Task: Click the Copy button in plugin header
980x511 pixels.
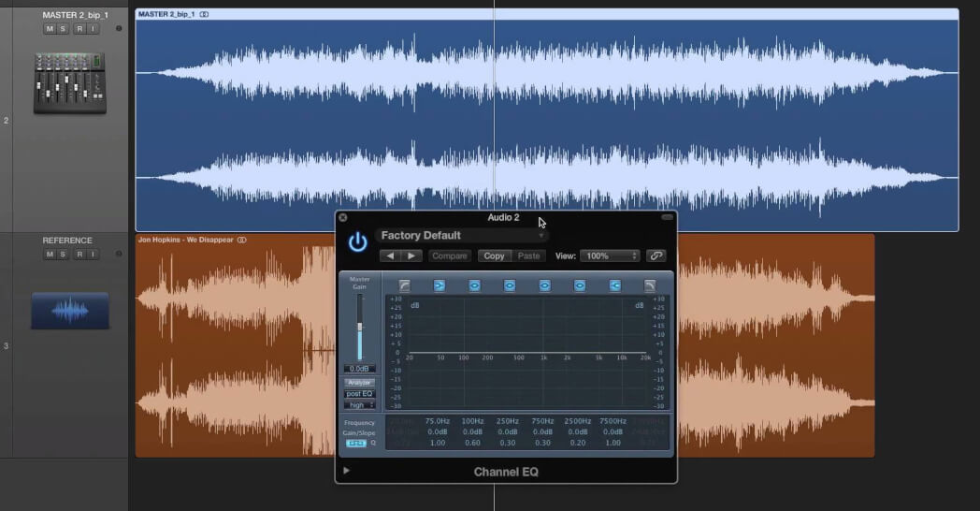Action: point(494,255)
